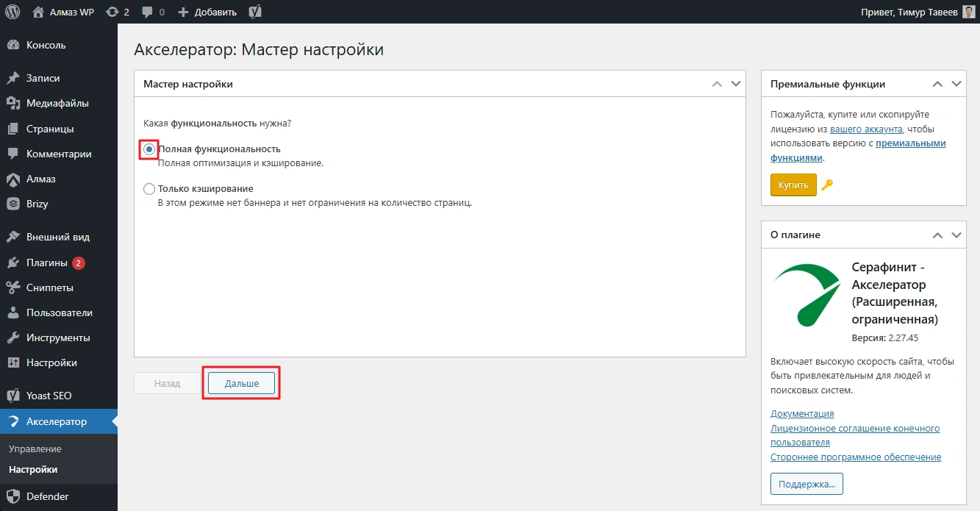
Task: Click the user avatar next to Тимур Тавеев
Action: point(969,12)
